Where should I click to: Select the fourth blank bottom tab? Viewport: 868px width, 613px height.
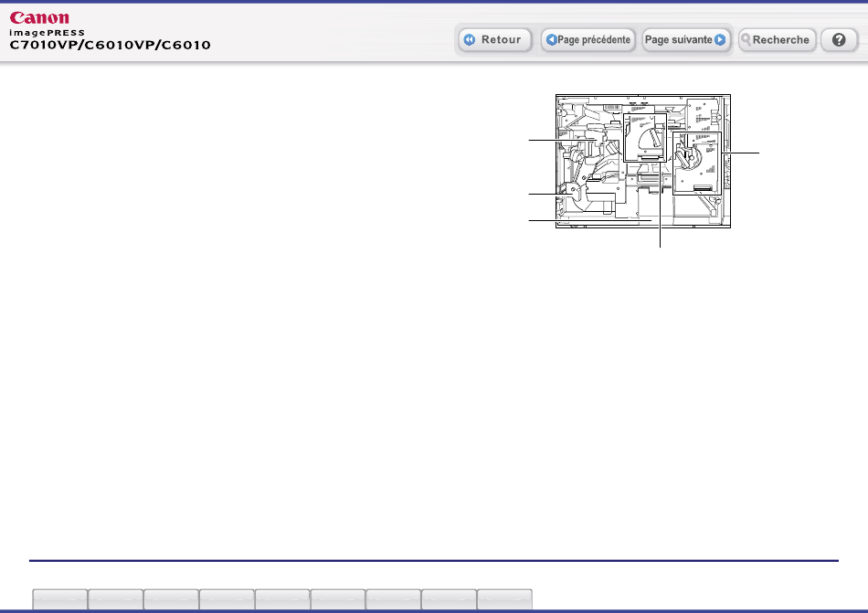(228, 599)
